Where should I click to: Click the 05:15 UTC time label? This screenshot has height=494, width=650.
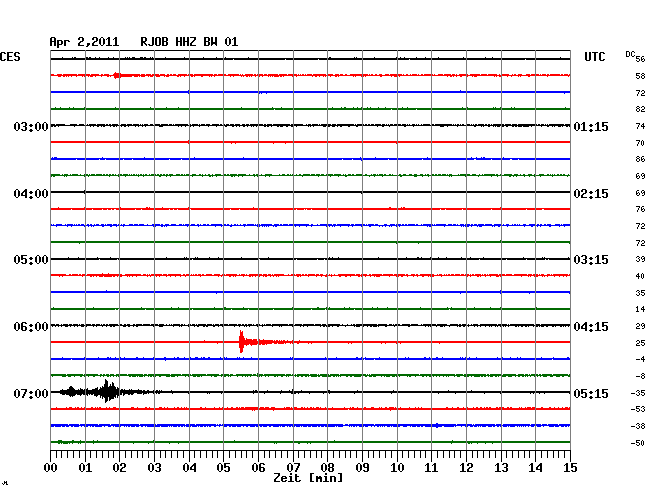[x=591, y=393]
